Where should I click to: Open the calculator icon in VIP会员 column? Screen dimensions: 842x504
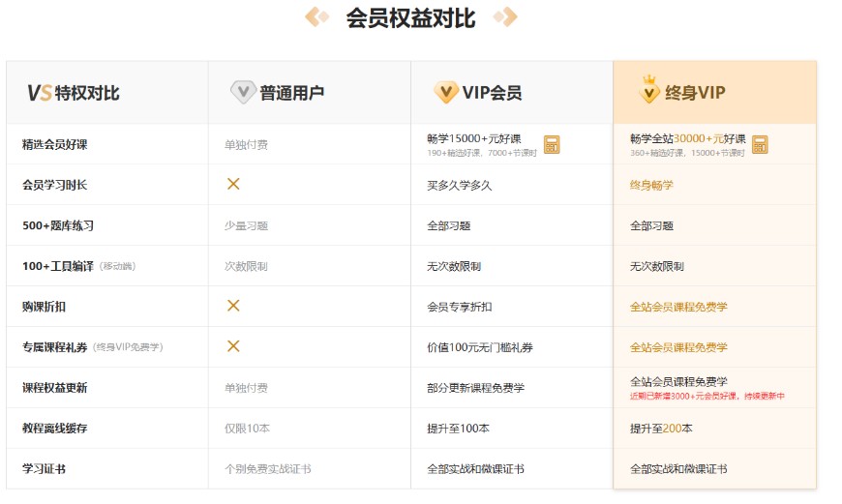click(552, 145)
